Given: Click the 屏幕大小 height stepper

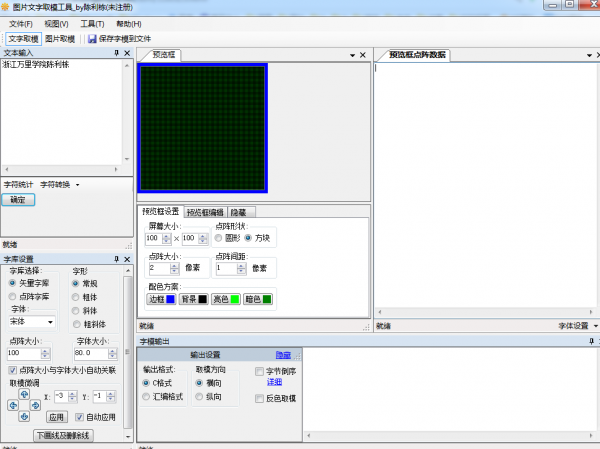Looking at the screenshot, I should (203, 238).
